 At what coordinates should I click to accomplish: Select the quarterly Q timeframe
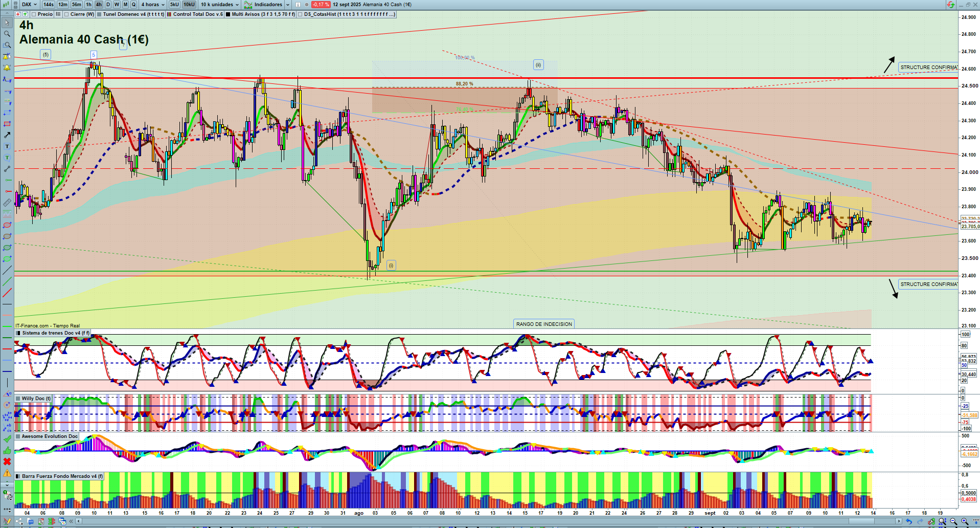(134, 5)
